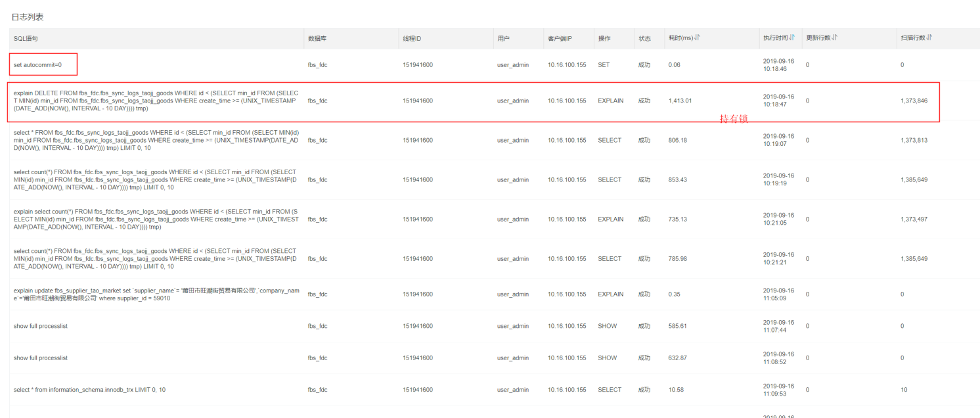Click the sort icon beside 耗时(ms)
980x418 pixels.
click(x=698, y=38)
